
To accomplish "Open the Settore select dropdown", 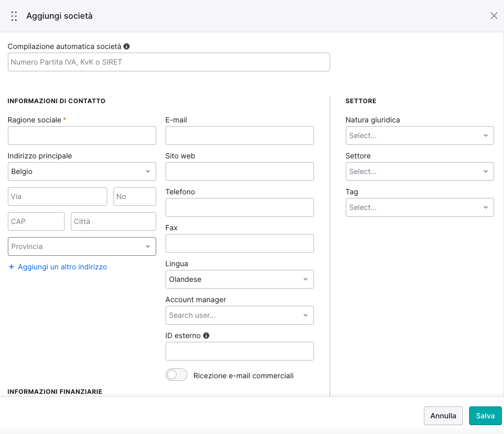I will pyautogui.click(x=420, y=171).
